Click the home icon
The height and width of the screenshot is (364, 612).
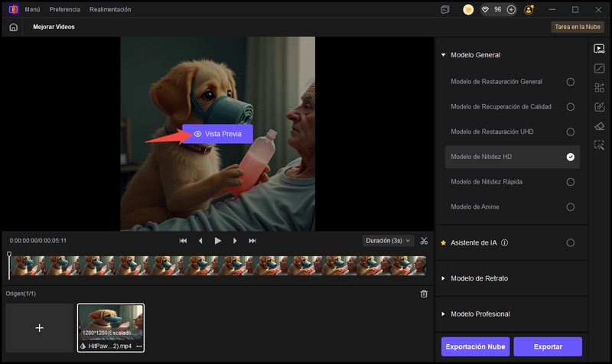click(13, 27)
